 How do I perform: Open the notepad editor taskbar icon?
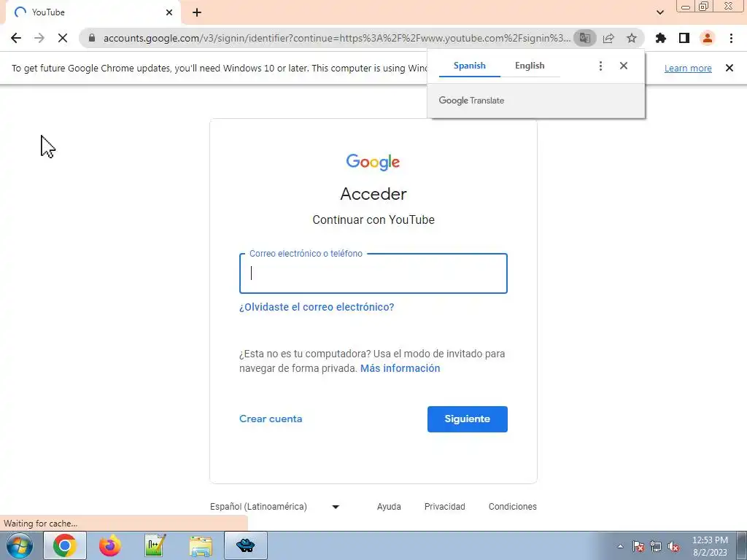[x=155, y=545]
